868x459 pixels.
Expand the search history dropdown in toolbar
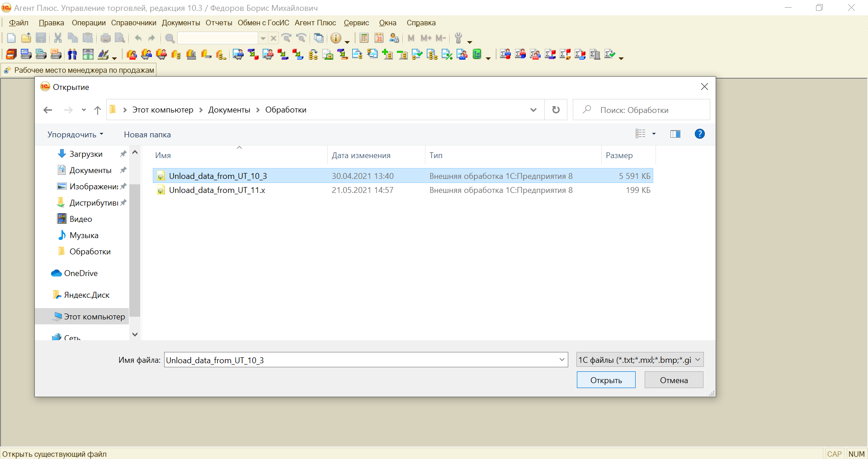tap(263, 38)
